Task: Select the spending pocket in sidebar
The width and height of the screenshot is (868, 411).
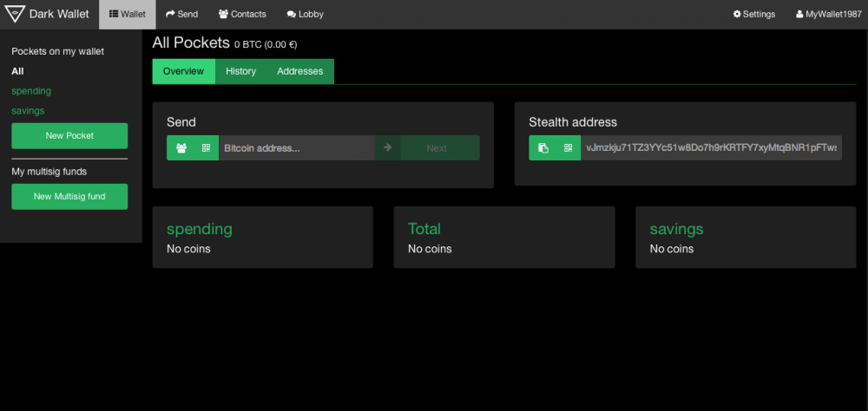Action: click(x=31, y=91)
